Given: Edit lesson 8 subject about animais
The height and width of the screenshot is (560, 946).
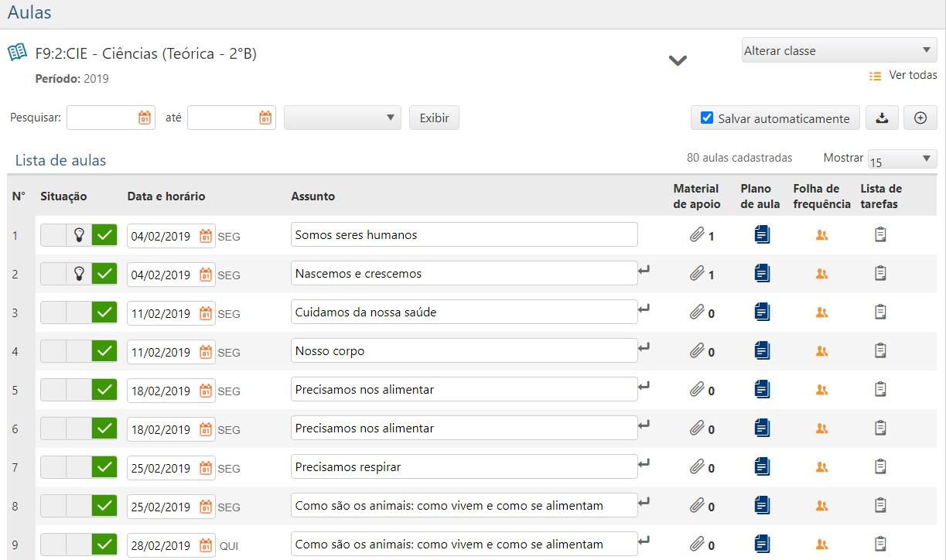Looking at the screenshot, I should [464, 505].
